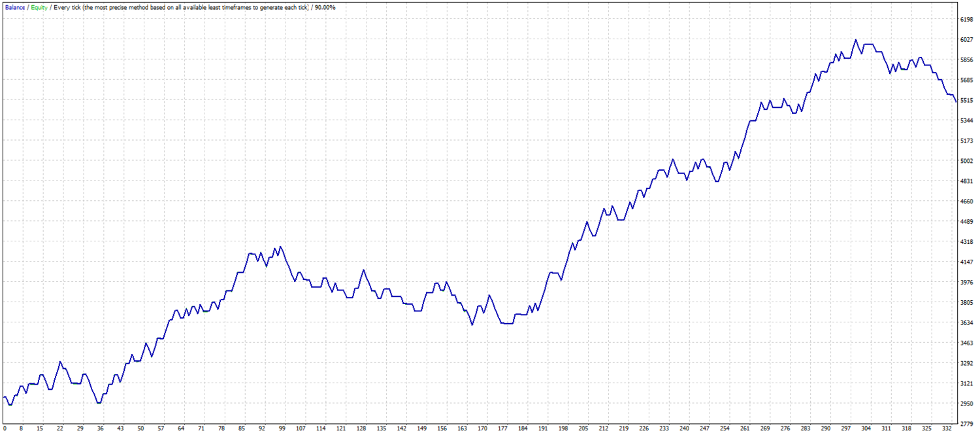Click the 6027 value on vertical axis
This screenshot has width=980, height=433.
click(x=967, y=40)
